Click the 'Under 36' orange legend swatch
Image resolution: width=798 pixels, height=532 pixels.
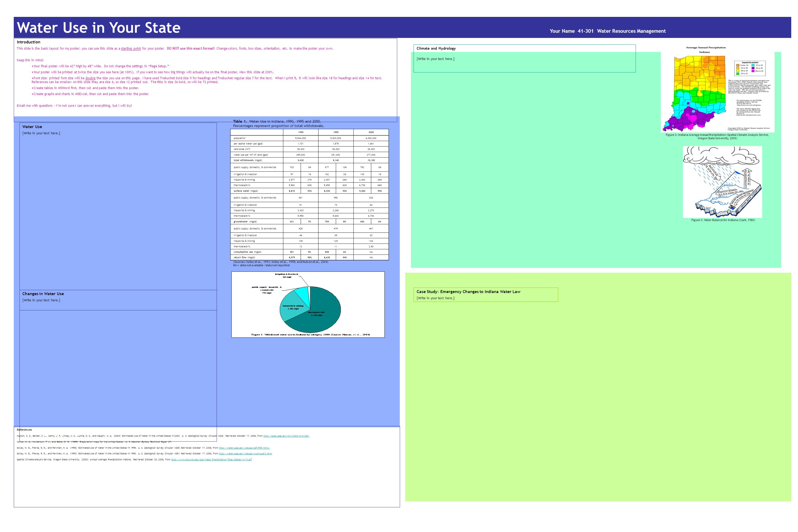pyautogui.click(x=738, y=65)
